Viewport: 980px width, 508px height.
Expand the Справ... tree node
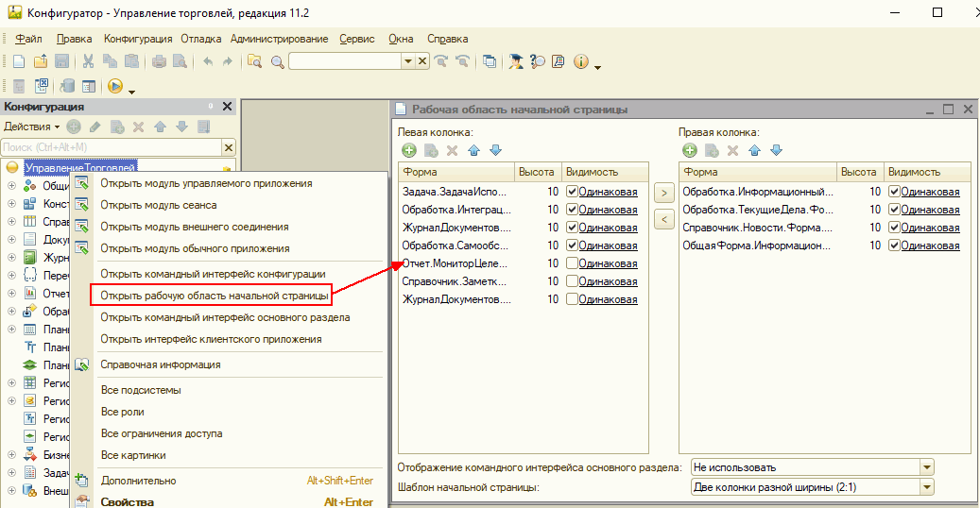tap(11, 221)
